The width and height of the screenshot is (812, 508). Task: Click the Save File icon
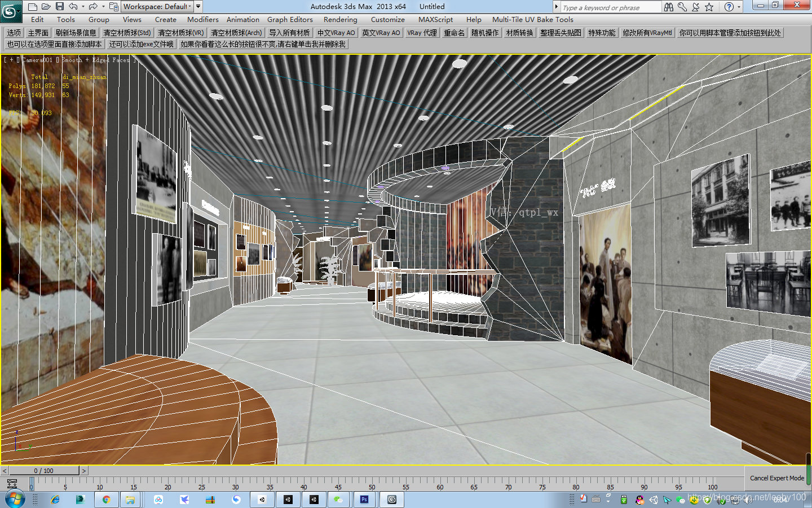pyautogui.click(x=61, y=6)
